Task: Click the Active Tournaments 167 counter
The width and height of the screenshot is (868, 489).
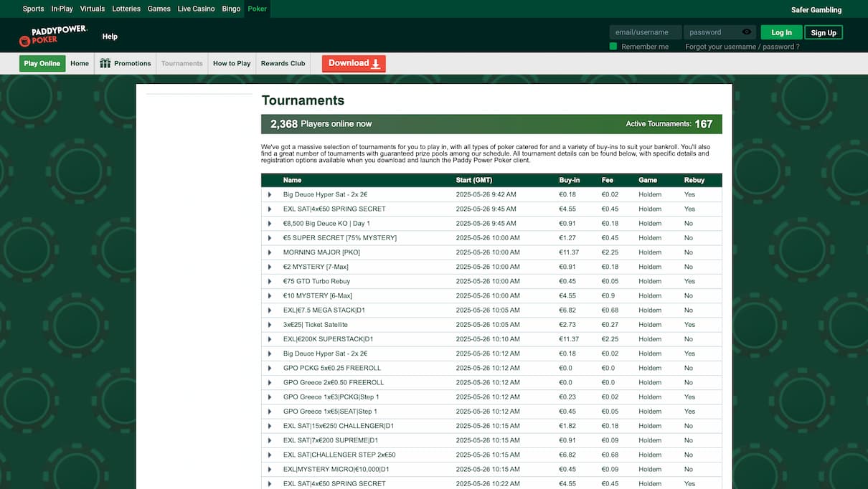Action: (669, 124)
